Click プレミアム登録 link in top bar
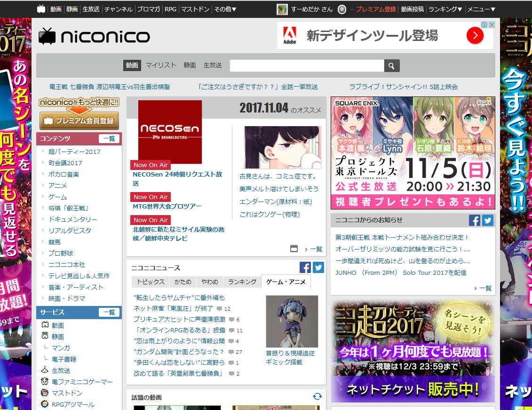The image size is (532, 410). click(x=376, y=9)
